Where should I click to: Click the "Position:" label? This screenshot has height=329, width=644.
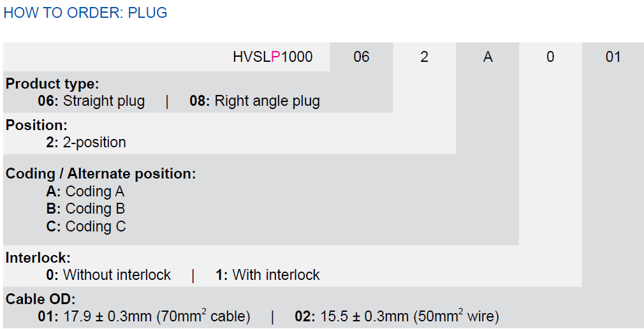[x=36, y=125]
